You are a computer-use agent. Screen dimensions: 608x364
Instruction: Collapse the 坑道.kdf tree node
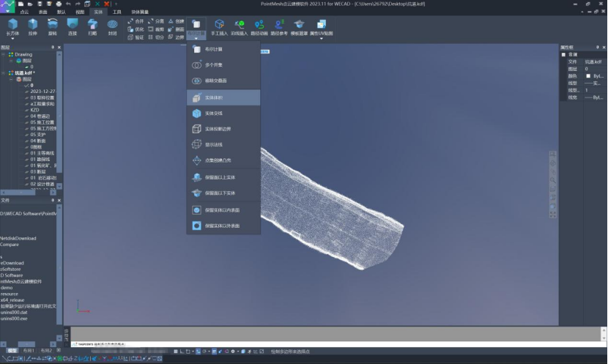click(x=4, y=73)
